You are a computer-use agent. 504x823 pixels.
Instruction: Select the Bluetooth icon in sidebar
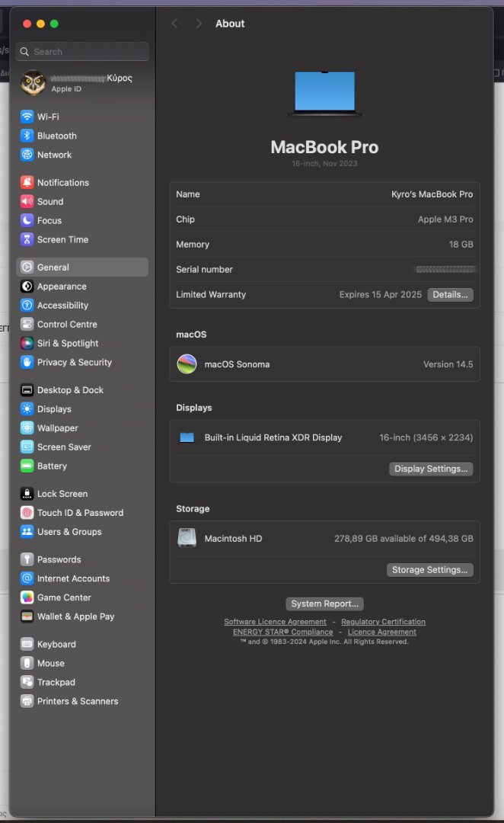27,136
